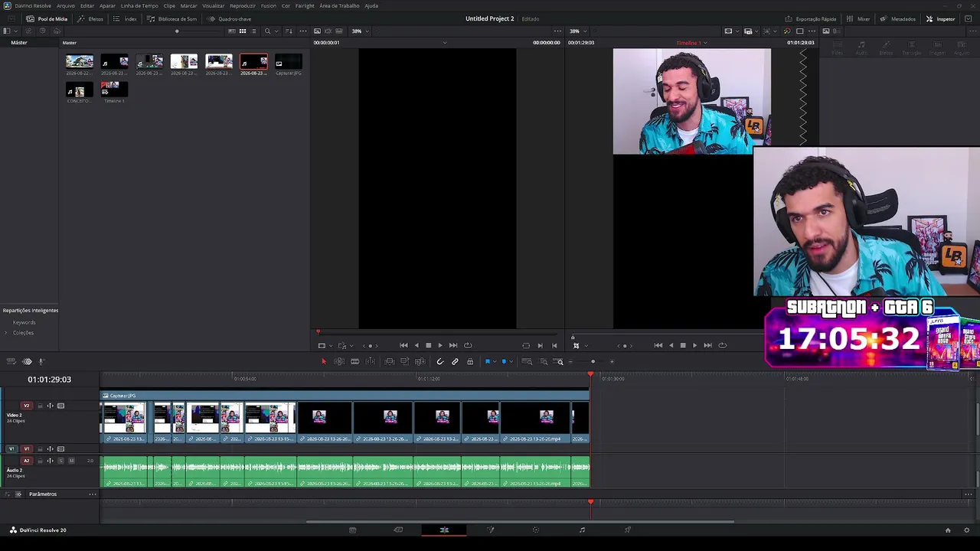The height and width of the screenshot is (551, 980).
Task: Adjust the media pool thumbnail size slider
Action: (177, 31)
